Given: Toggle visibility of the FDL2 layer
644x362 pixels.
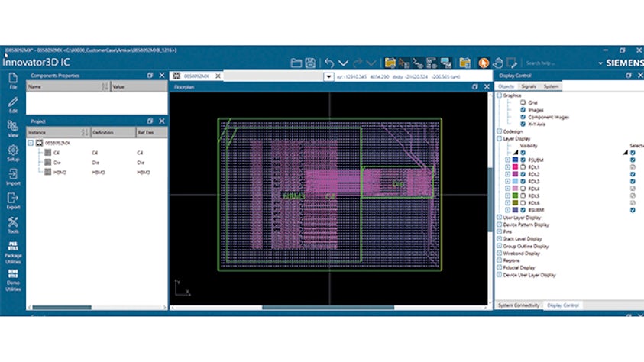Looking at the screenshot, I should pyautogui.click(x=523, y=173).
